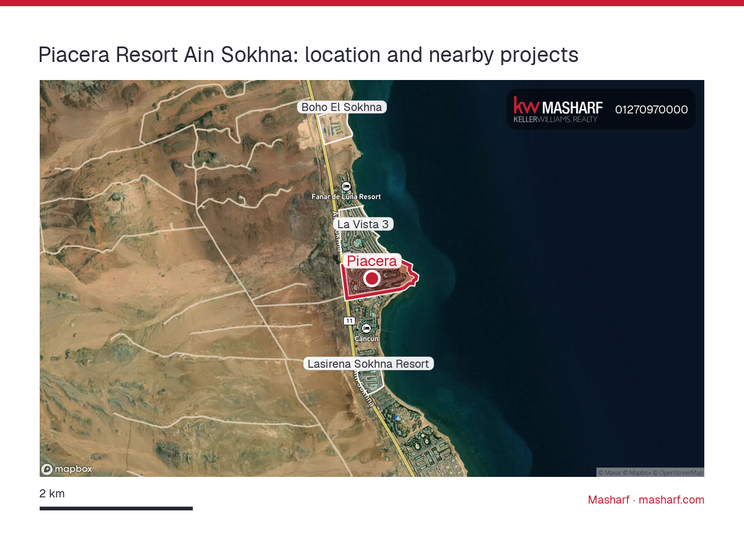
Task: Select the La Vista 3 label
Action: (363, 224)
